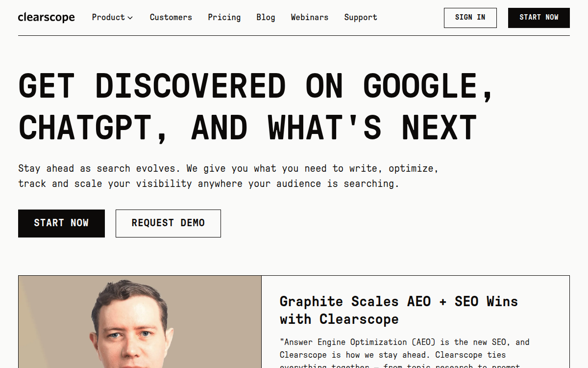Select the "Stay ahead as search evolves" paragraph
Image resolution: width=588 pixels, height=368 pixels.
228,176
